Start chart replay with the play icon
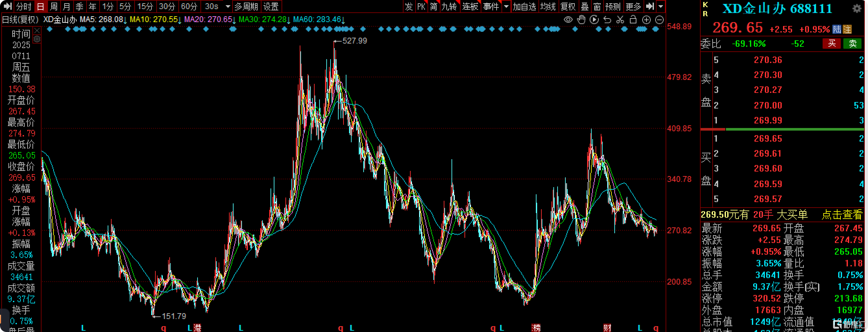Screen dimensions: 868x332 pos(594,19)
